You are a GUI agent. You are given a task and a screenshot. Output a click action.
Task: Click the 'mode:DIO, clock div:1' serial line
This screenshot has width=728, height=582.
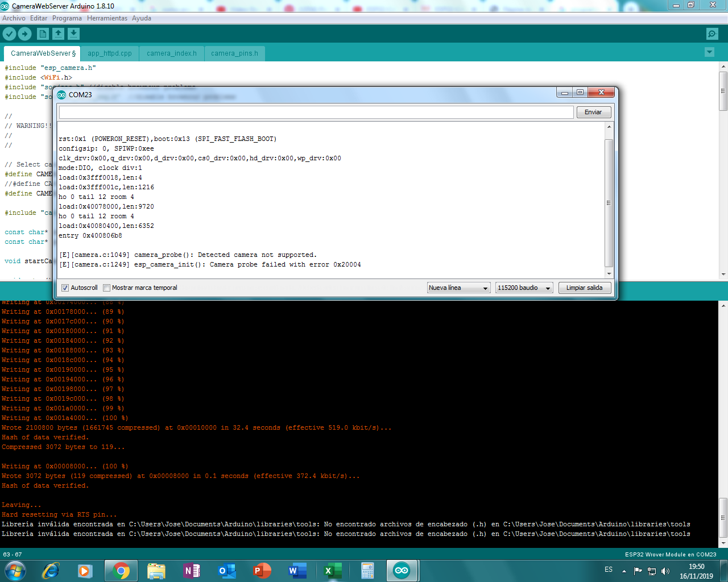(x=101, y=168)
